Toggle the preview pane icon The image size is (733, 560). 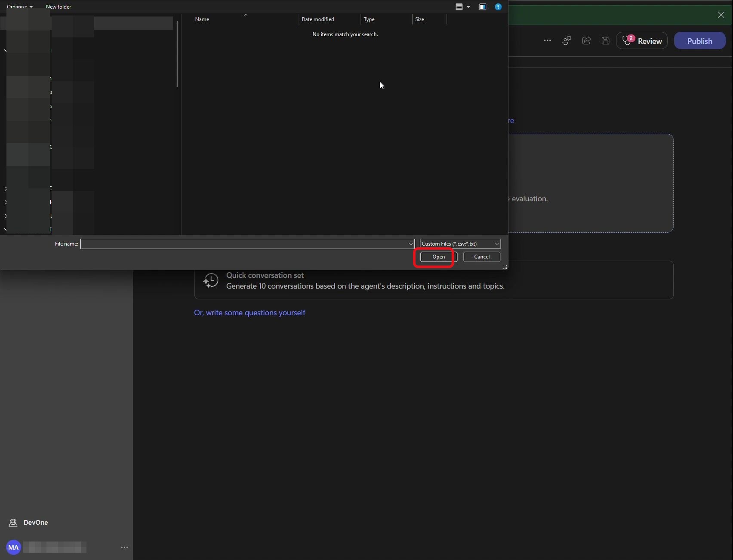[483, 7]
